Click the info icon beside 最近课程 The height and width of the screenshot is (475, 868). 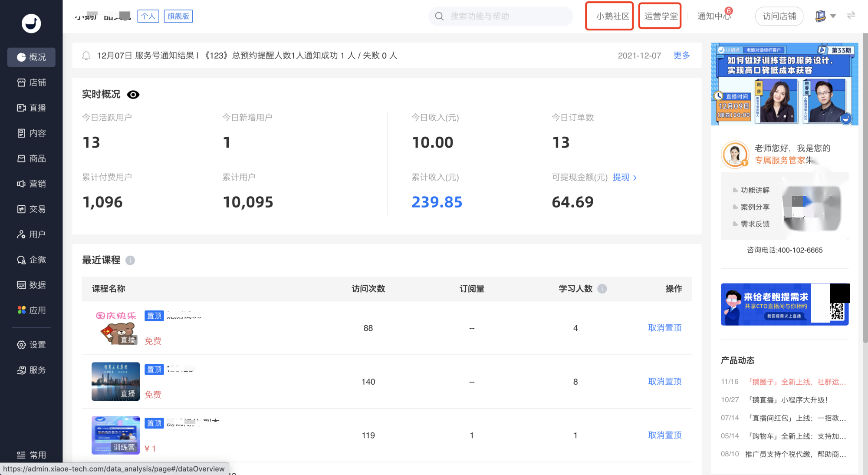tap(130, 260)
